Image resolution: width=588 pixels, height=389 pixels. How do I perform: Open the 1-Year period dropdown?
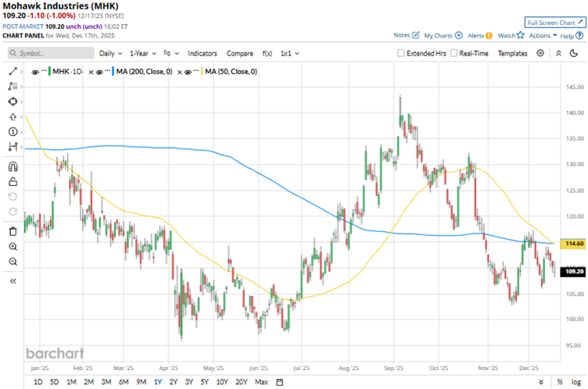pyautogui.click(x=143, y=53)
